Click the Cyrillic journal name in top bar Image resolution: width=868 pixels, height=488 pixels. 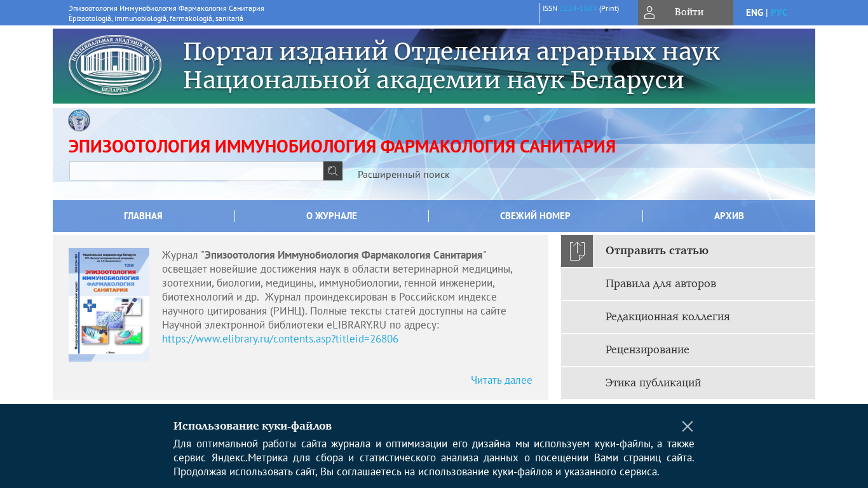click(166, 8)
